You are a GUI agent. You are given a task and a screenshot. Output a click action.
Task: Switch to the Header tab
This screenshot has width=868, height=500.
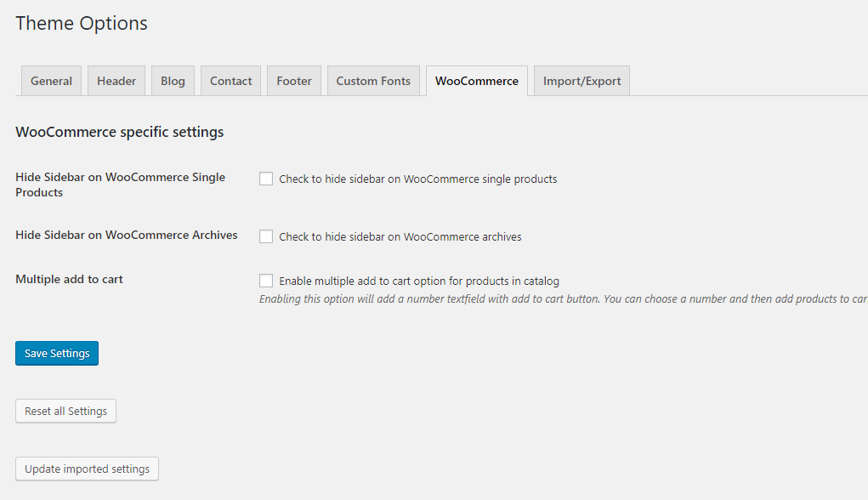(116, 81)
